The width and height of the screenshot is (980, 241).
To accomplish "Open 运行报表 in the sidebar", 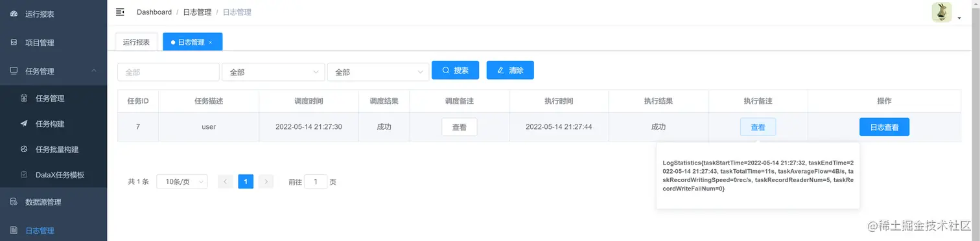I will point(53,14).
